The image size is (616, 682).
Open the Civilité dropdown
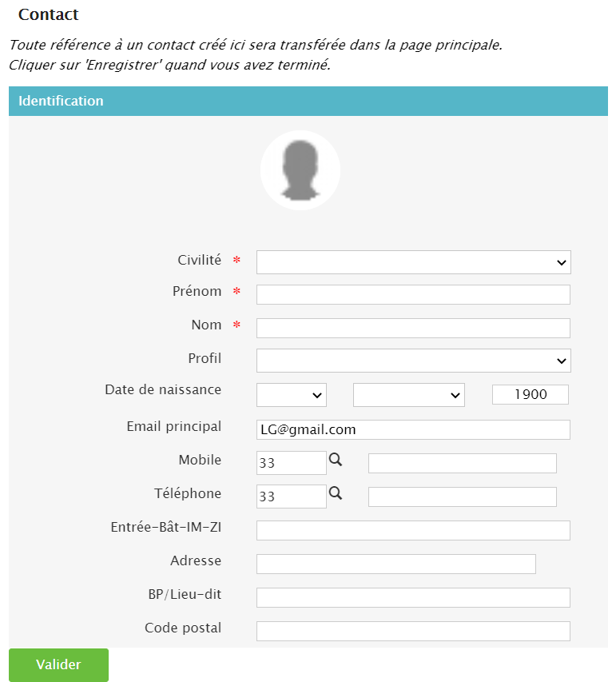[413, 262]
